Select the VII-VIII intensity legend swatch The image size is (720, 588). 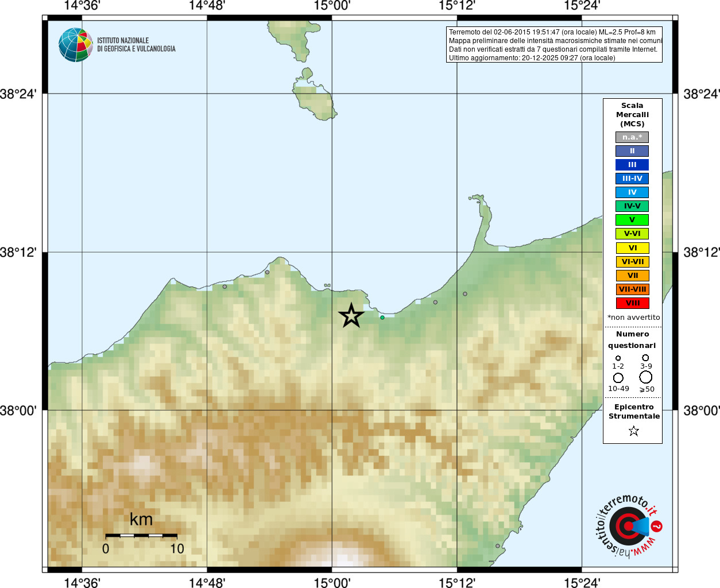click(x=632, y=289)
